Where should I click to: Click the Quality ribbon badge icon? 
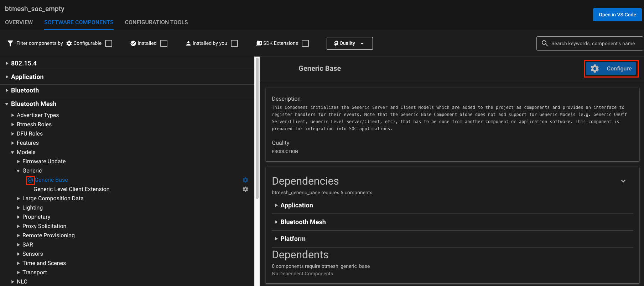click(336, 43)
